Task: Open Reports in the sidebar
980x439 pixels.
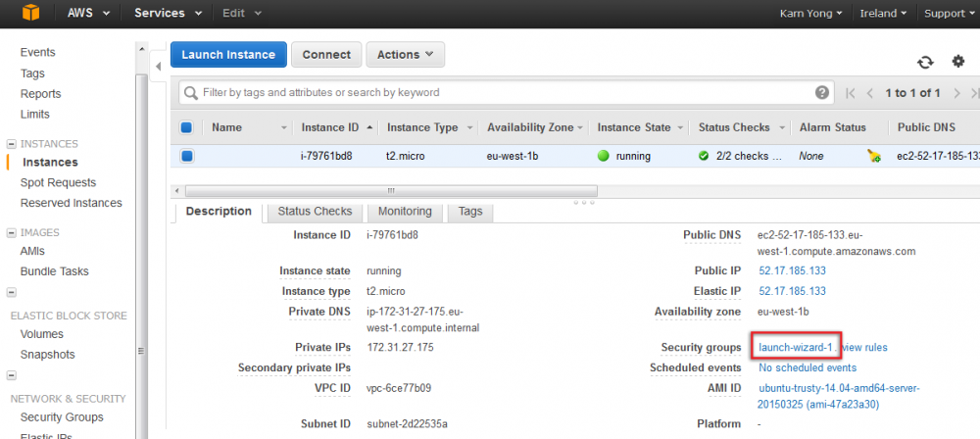Action: pyautogui.click(x=40, y=94)
